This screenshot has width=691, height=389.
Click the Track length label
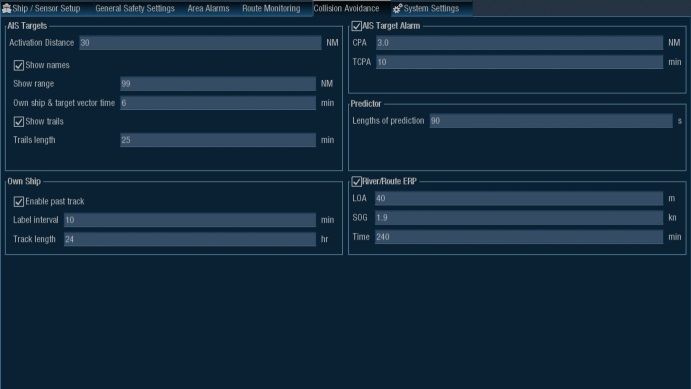[x=34, y=239]
